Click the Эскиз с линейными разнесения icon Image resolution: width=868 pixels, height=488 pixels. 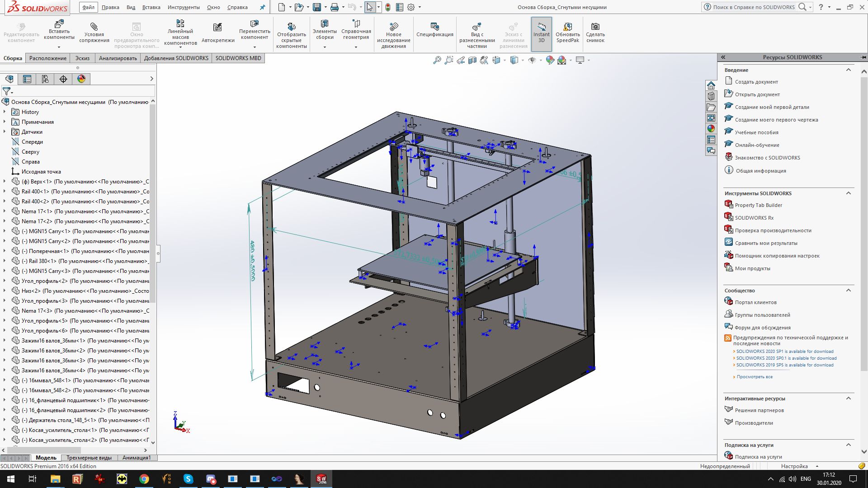[x=514, y=34]
